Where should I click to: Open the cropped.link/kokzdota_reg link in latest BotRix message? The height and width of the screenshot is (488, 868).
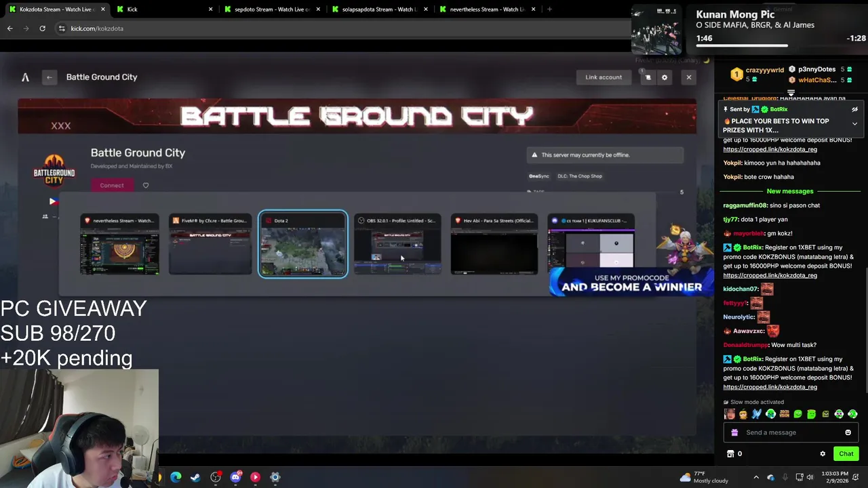pyautogui.click(x=770, y=387)
